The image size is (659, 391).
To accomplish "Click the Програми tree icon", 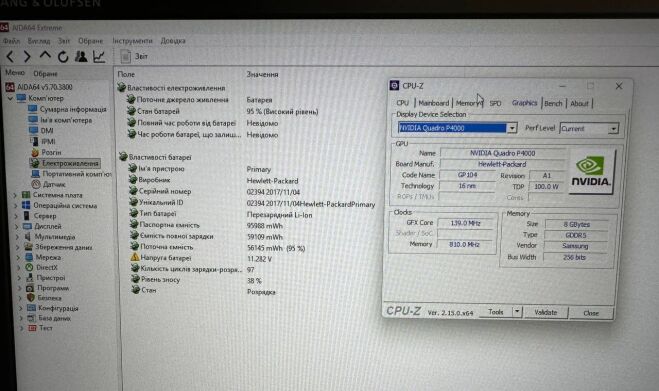I will [30, 288].
